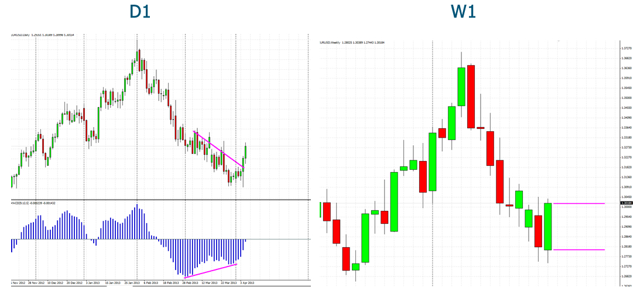Click the 3 Jan 2013 date label
Viewport: 644px width, 287px height.
pyautogui.click(x=93, y=283)
